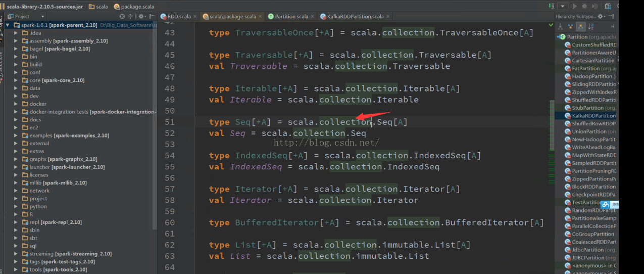Open Hierarchy panel gear settings

click(601, 16)
